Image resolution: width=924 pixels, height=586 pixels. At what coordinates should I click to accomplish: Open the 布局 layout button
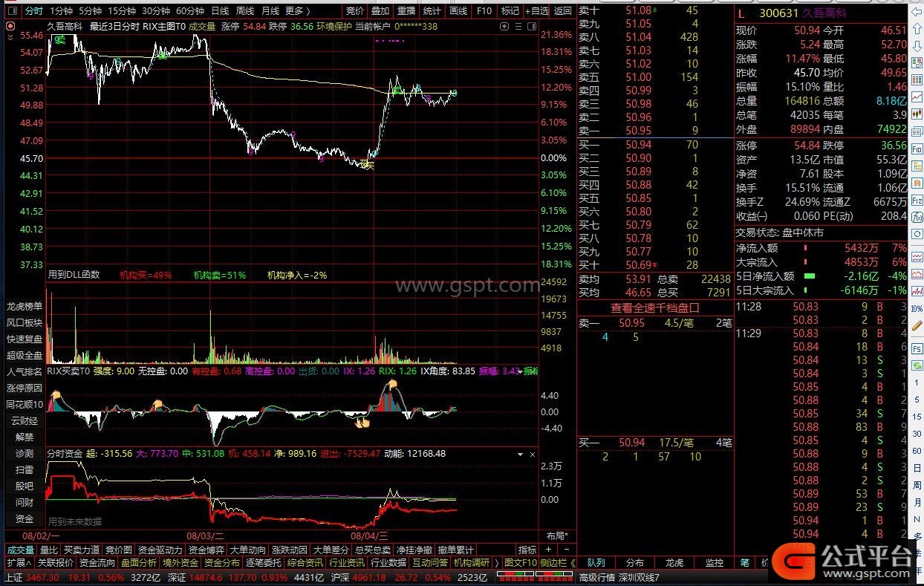557,535
